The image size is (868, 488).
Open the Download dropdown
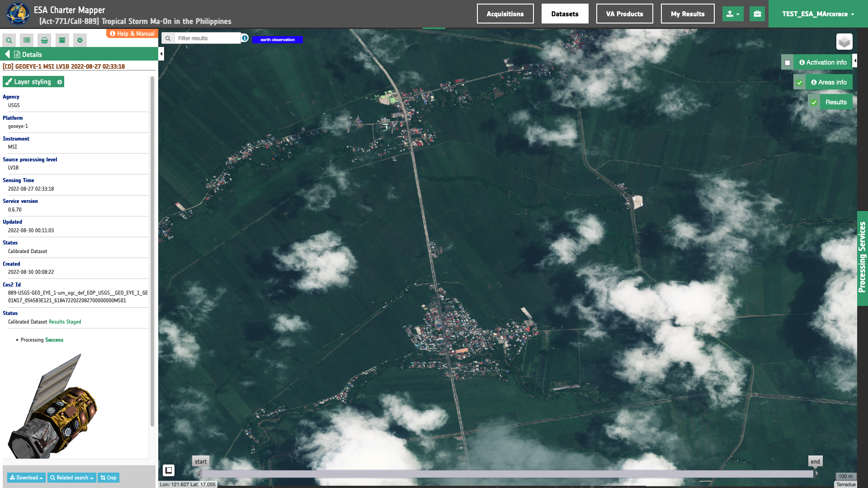(x=26, y=478)
